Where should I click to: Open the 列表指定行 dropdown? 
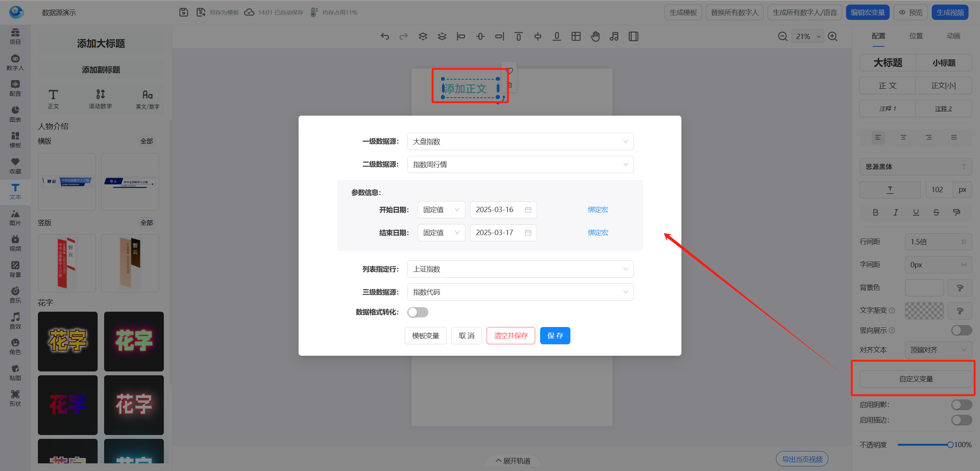pyautogui.click(x=520, y=269)
